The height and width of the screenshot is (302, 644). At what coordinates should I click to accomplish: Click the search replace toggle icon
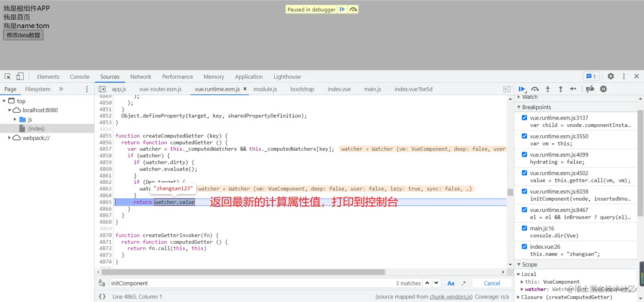(x=102, y=283)
